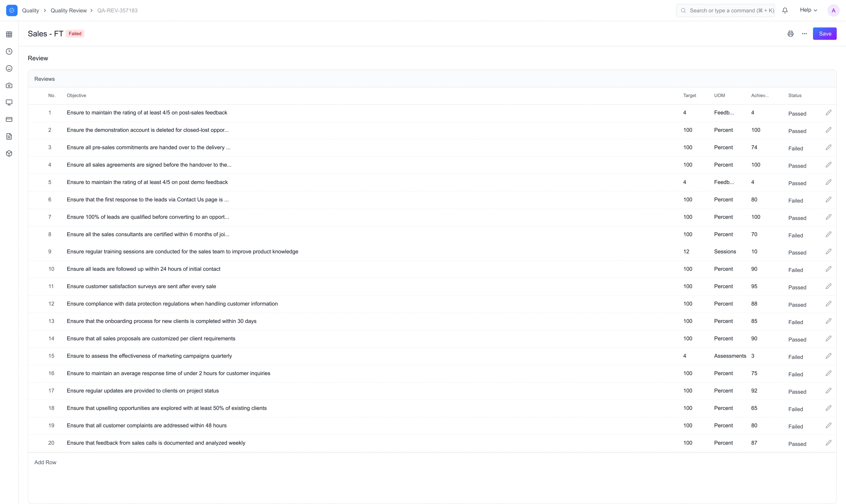The width and height of the screenshot is (846, 504).
Task: Open the grid view icon in the sidebar
Action: pyautogui.click(x=9, y=34)
